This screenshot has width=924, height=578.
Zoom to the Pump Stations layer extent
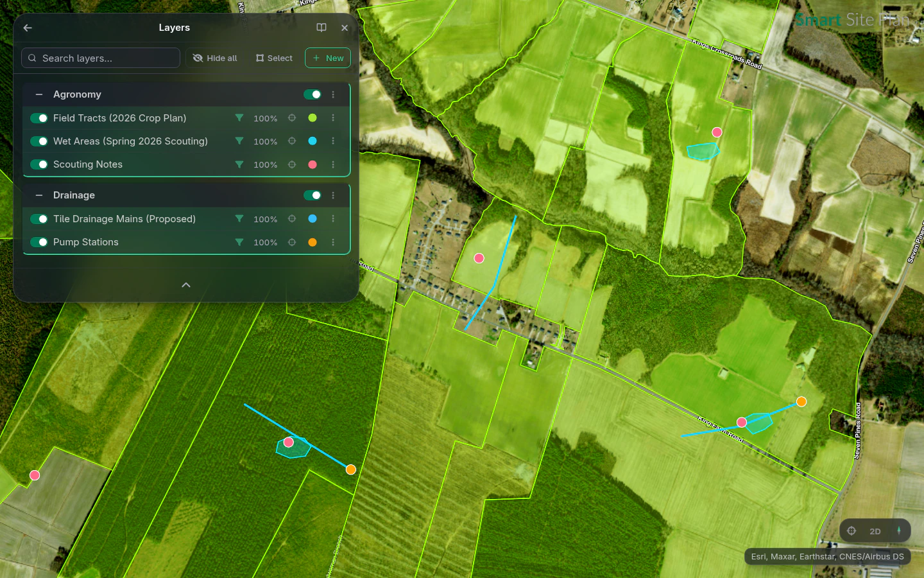(292, 242)
